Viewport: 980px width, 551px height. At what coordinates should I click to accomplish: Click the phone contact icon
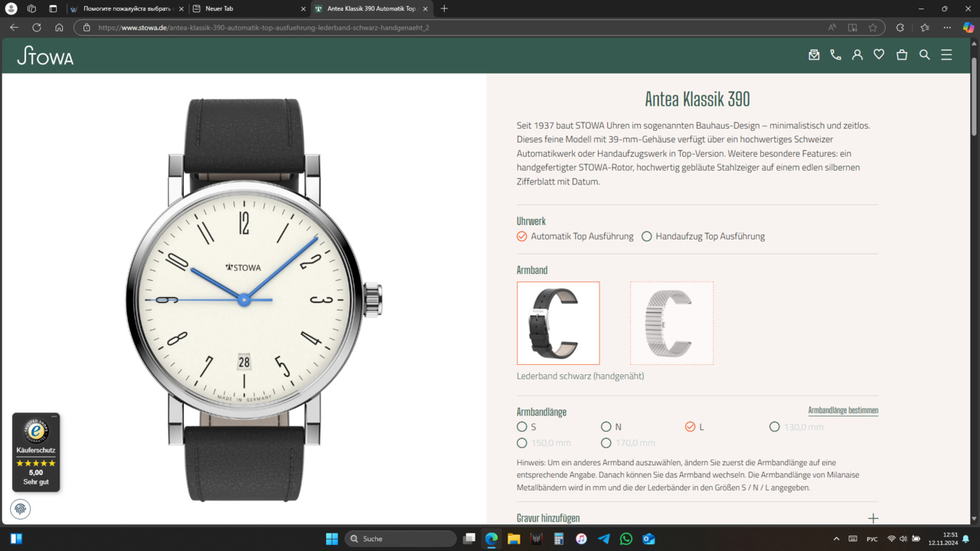tap(835, 55)
